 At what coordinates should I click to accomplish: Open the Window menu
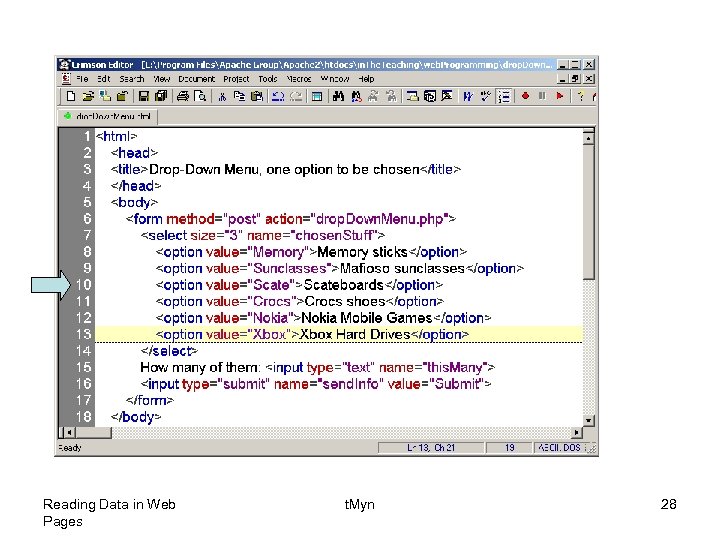coord(335,79)
